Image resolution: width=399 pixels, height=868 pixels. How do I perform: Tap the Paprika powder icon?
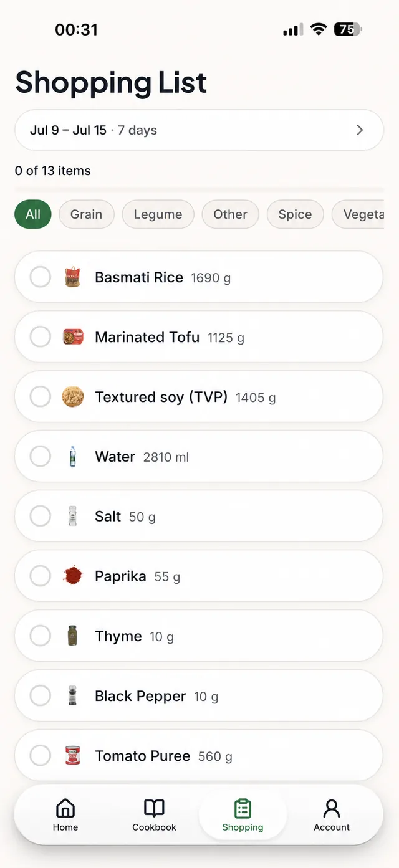click(73, 576)
